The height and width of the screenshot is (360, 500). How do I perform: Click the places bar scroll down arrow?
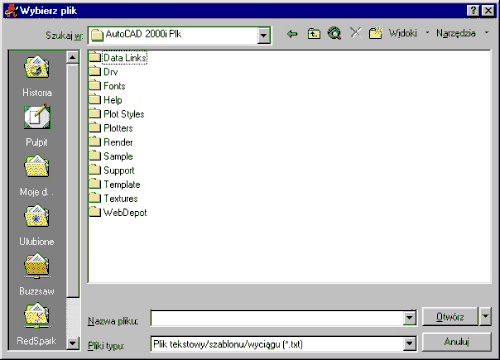72,342
